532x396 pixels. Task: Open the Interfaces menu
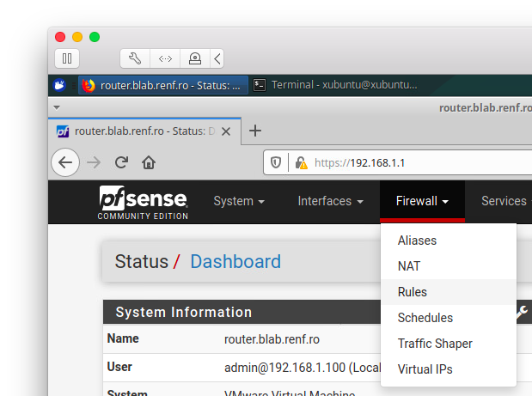click(331, 201)
